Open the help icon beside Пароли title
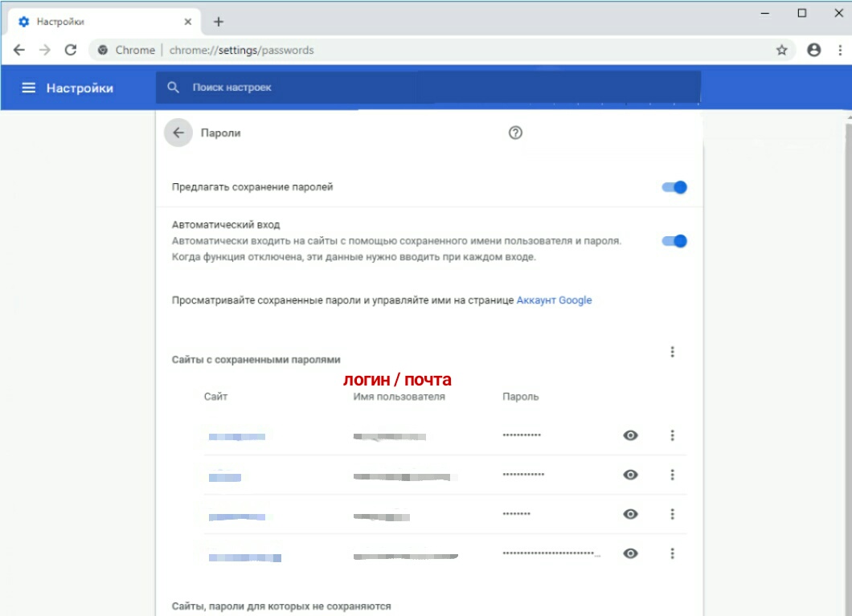Image resolution: width=852 pixels, height=616 pixels. pos(515,132)
